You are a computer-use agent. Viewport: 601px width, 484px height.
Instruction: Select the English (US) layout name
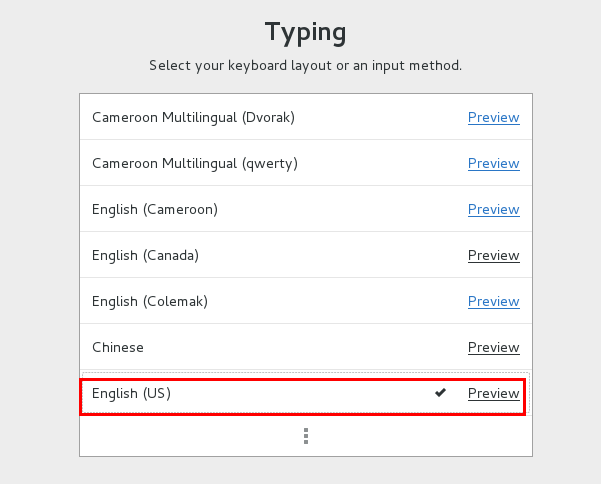131,393
